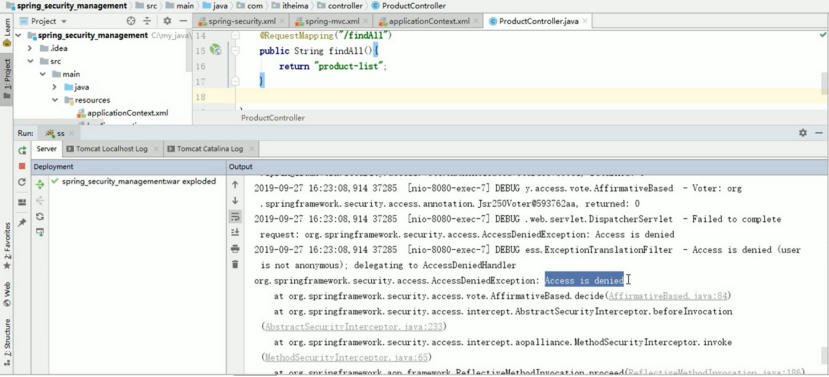Screen dimensions: 829x377
Task: Open the AffirmativeBased.java:84 stack trace link
Action: pyautogui.click(x=668, y=296)
